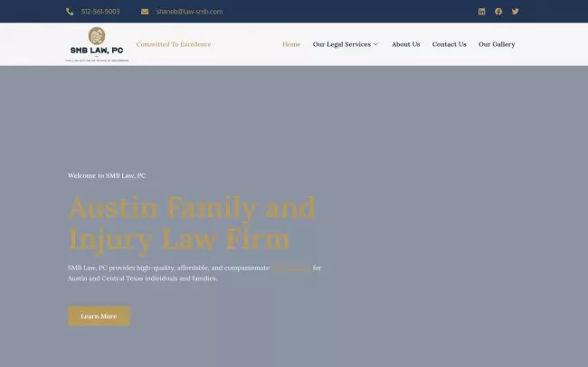The width and height of the screenshot is (588, 367).
Task: Call the 512-561-5003 phone link
Action: (100, 12)
